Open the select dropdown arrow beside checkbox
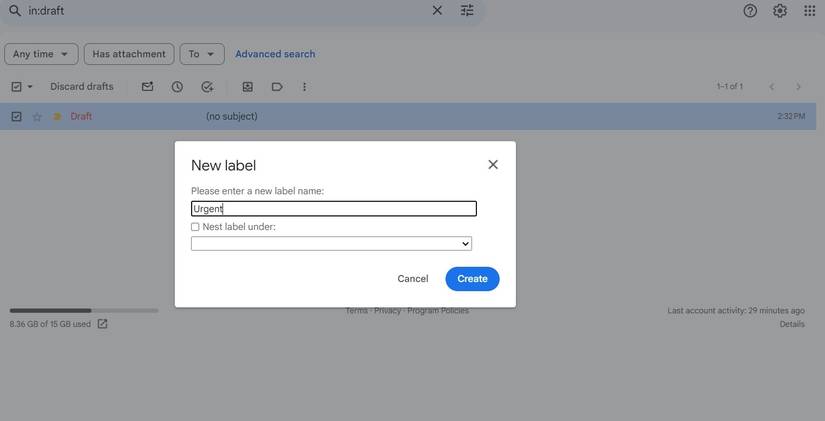This screenshot has width=825, height=421. [x=30, y=87]
